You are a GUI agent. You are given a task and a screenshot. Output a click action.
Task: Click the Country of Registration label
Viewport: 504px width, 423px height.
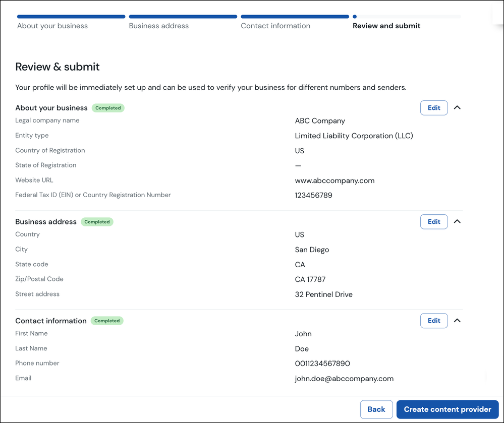(x=50, y=150)
